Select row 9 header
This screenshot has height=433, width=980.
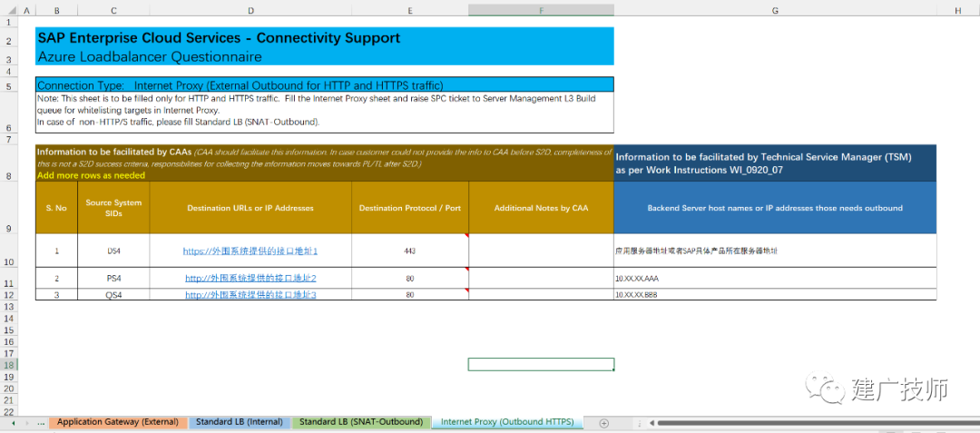(x=9, y=208)
